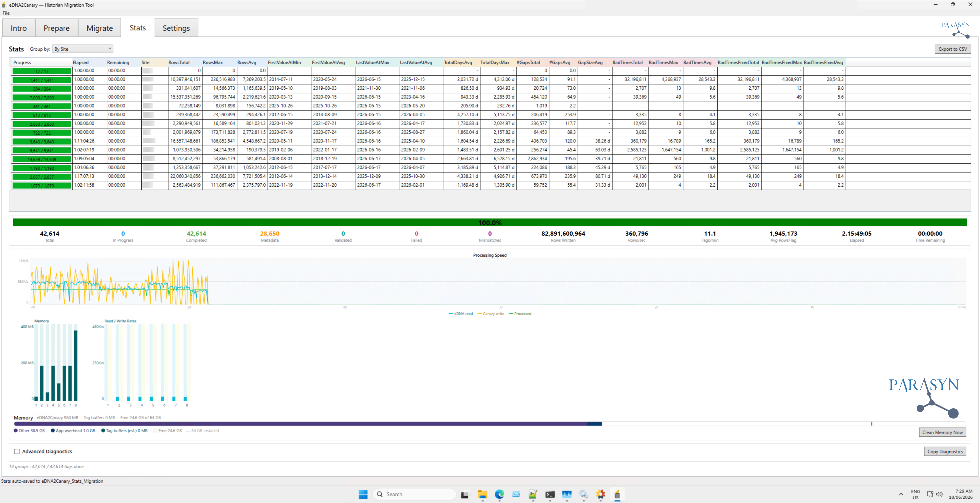Click the 82,891,600,964 Rows Written value

(563, 233)
